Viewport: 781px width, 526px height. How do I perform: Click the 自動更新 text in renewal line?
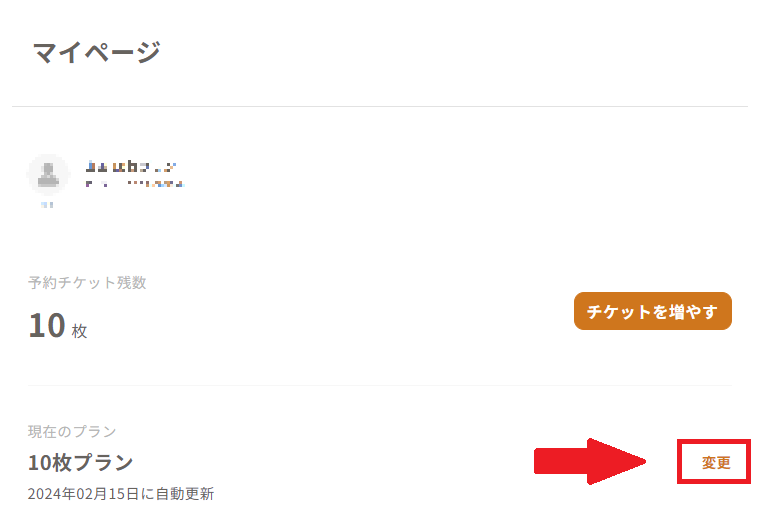tap(185, 494)
